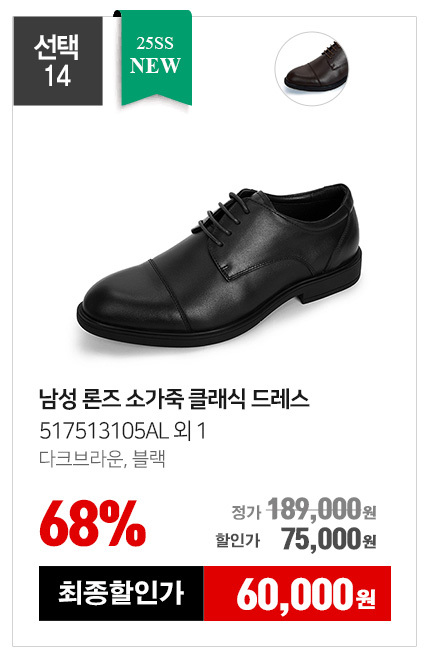Viewport: 430px width, 660px height.
Task: Click the 정가 label
Action: 246,512
